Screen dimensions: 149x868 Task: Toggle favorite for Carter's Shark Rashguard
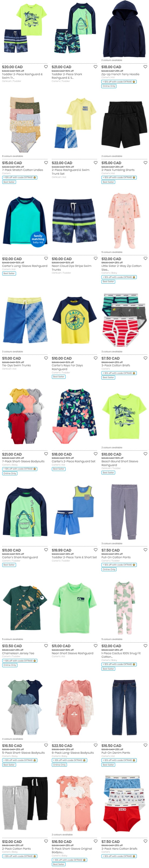pyautogui.click(x=46, y=550)
